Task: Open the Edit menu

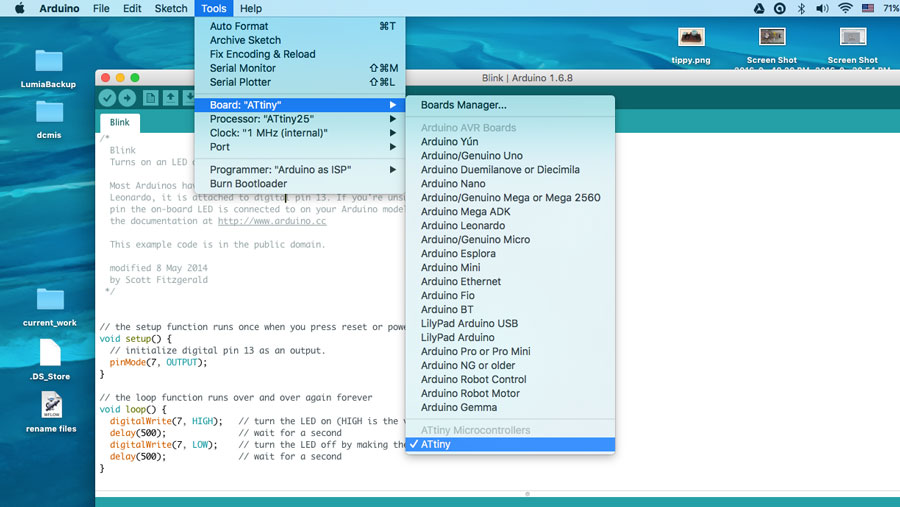Action: [132, 8]
